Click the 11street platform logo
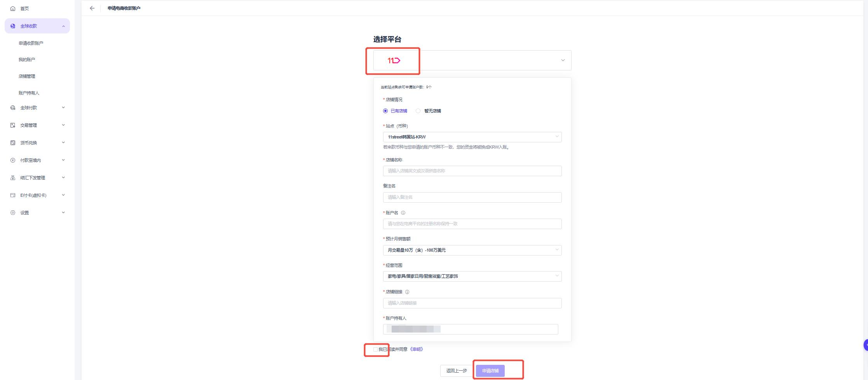Screen dimensions: 868x380 click(x=394, y=60)
